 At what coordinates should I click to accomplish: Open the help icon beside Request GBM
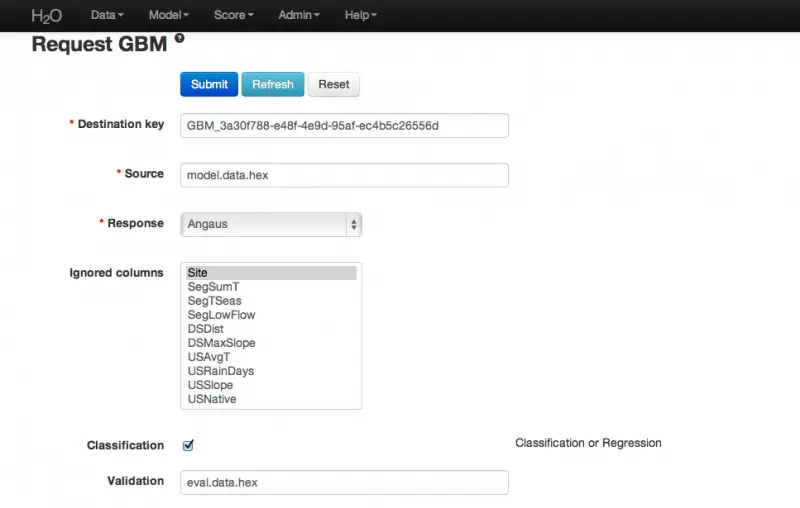coord(179,38)
